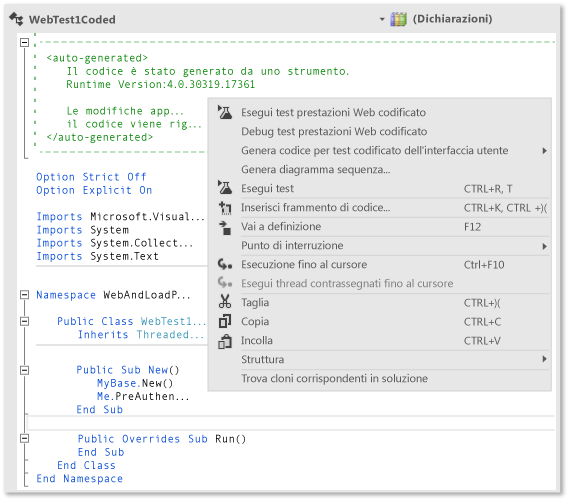Click the scissors icon for Taglia
Viewport: 569px width, 501px height.
coord(225,301)
